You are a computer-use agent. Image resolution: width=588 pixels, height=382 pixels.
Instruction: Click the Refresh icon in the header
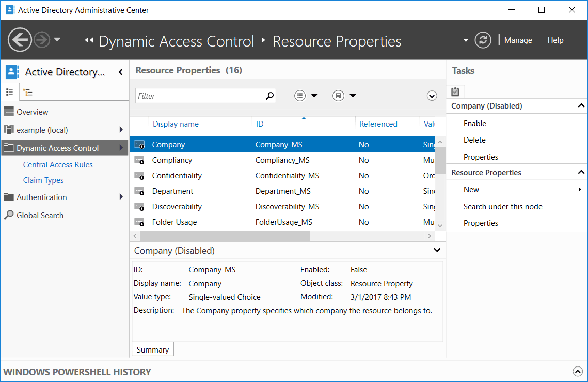click(483, 40)
